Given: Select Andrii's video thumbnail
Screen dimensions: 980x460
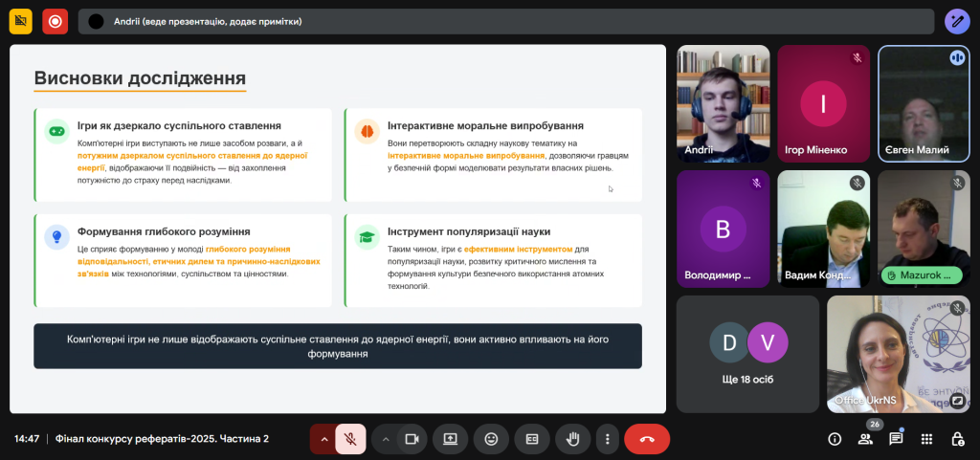Looking at the screenshot, I should [x=723, y=102].
